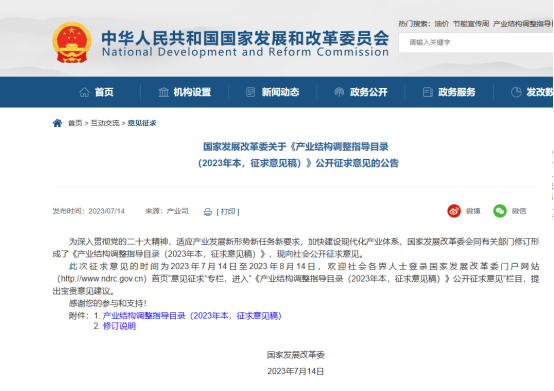Click the English title National Development and Reform Commission

245,52
